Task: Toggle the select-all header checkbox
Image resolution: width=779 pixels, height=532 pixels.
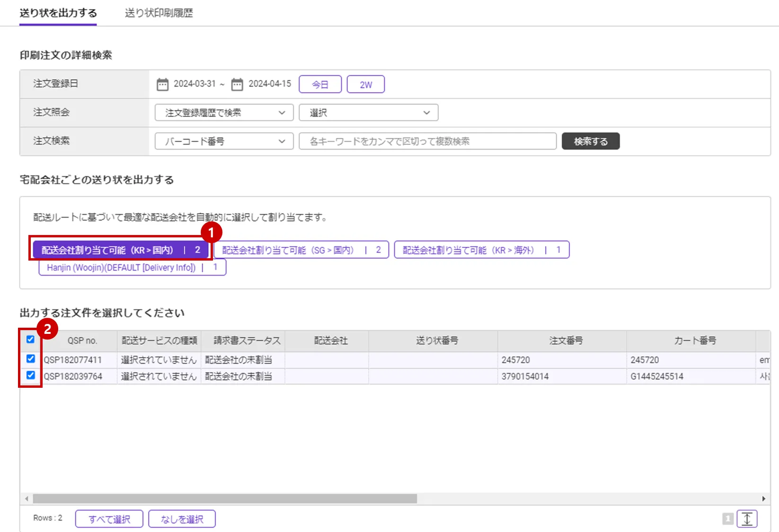Action: click(30, 340)
